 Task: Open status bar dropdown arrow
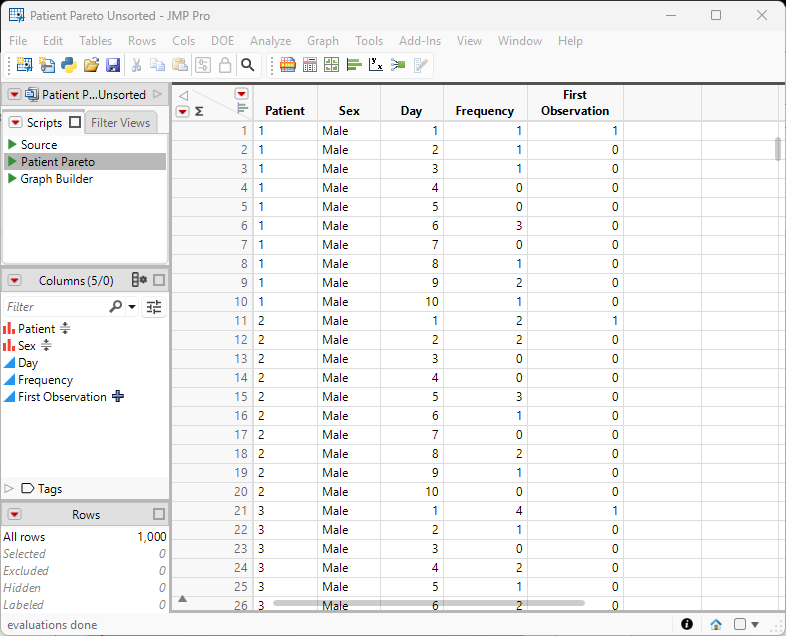[x=755, y=624]
